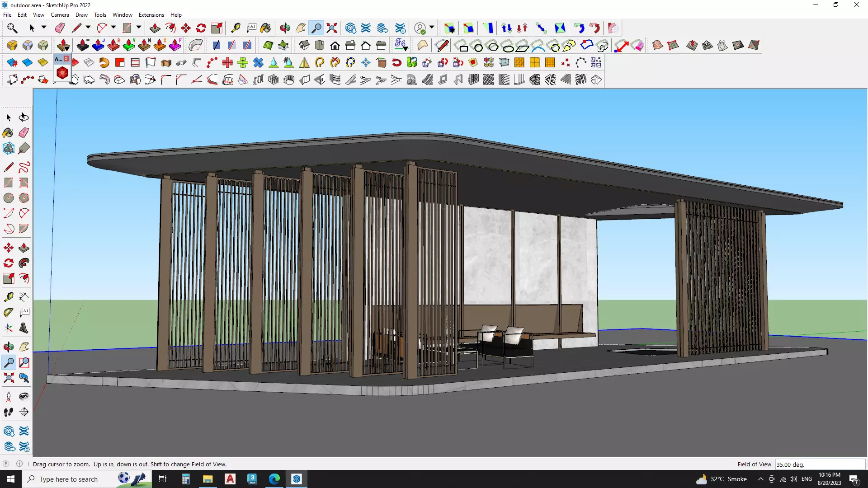The image size is (868, 488).
Task: Expand the Select tool dropdown arrow
Action: tap(44, 28)
